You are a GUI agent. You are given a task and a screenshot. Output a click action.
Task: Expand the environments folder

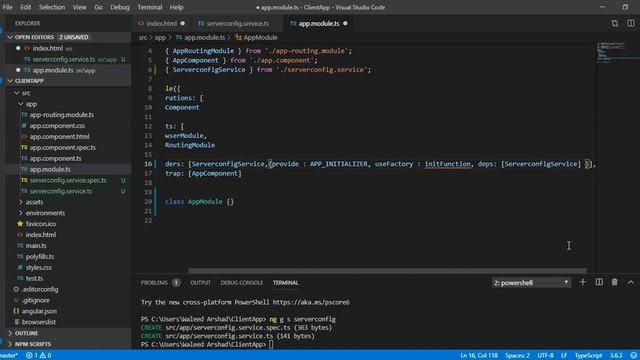(45, 213)
